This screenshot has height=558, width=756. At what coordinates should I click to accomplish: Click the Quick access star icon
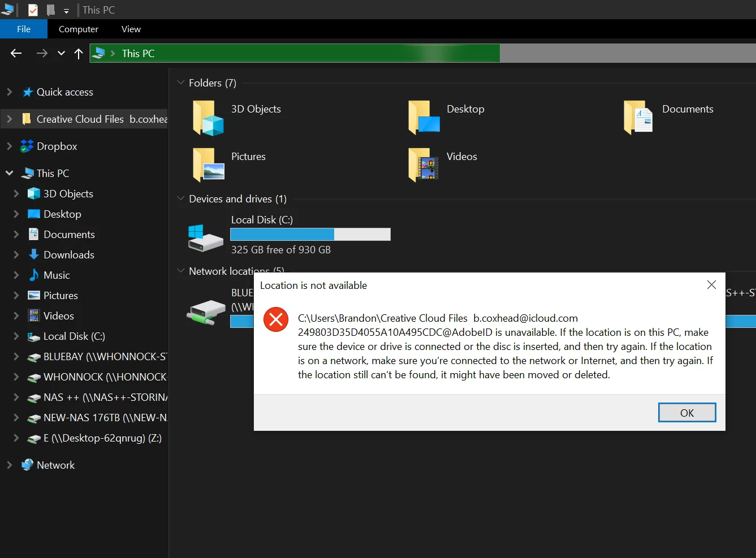coord(27,92)
